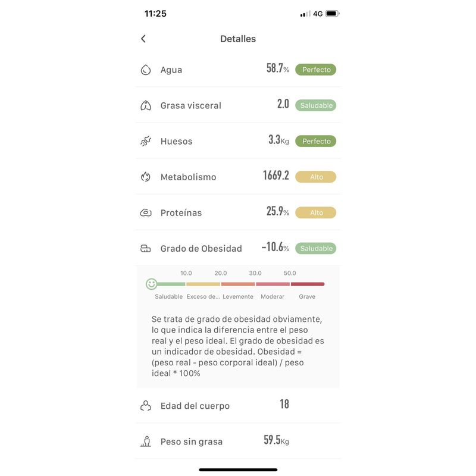Tap the back arrow
476x476 pixels.
[x=143, y=39]
